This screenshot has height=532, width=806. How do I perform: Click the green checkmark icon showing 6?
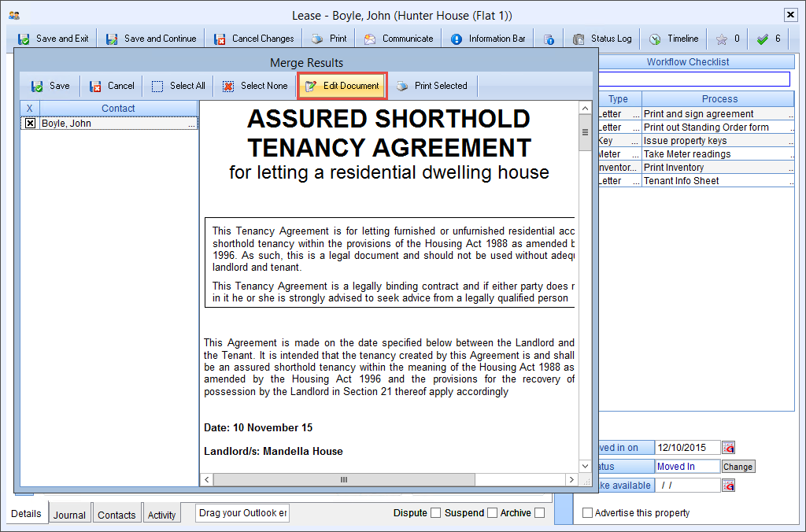tap(763, 39)
